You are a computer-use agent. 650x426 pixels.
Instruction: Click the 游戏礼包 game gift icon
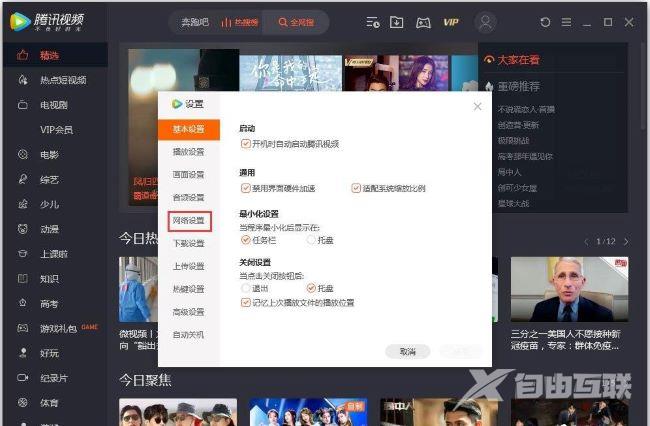point(23,328)
